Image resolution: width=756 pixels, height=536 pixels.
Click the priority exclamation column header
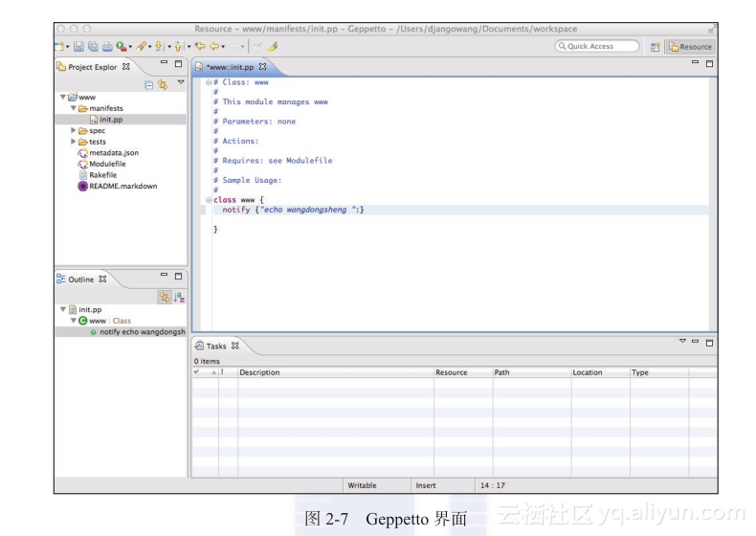[228, 372]
